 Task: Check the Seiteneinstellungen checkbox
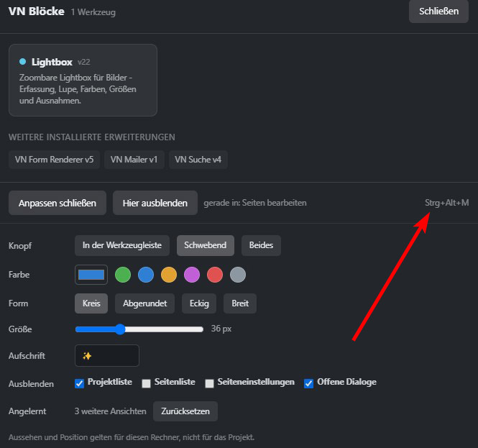(209, 383)
